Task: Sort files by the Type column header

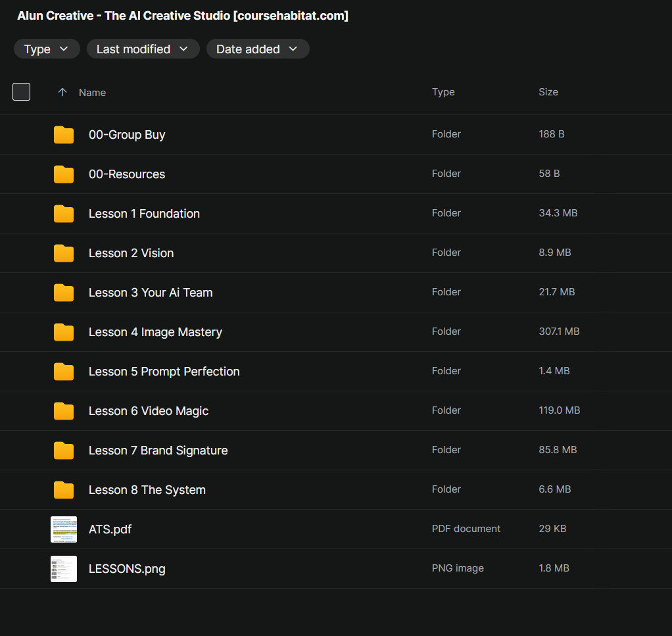Action: (x=443, y=92)
